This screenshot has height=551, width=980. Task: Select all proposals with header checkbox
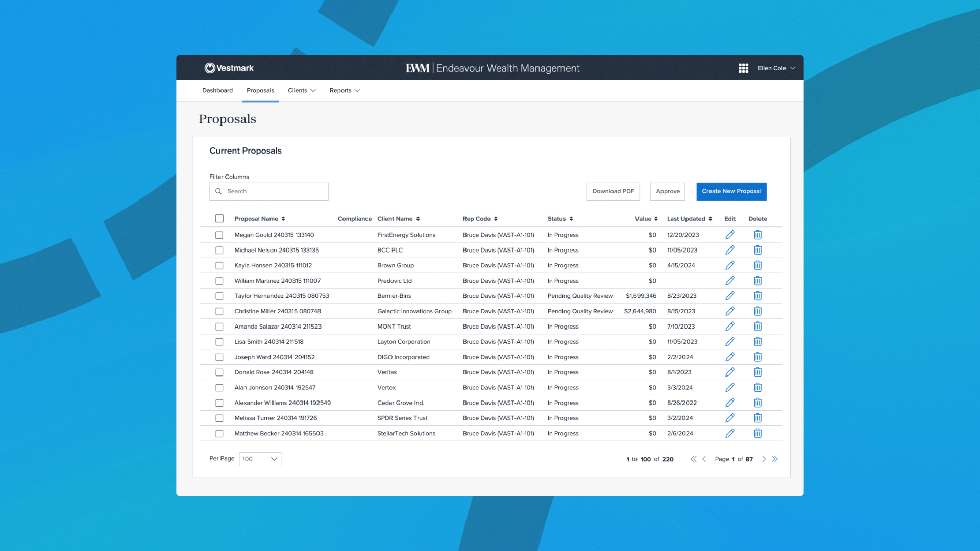point(219,218)
